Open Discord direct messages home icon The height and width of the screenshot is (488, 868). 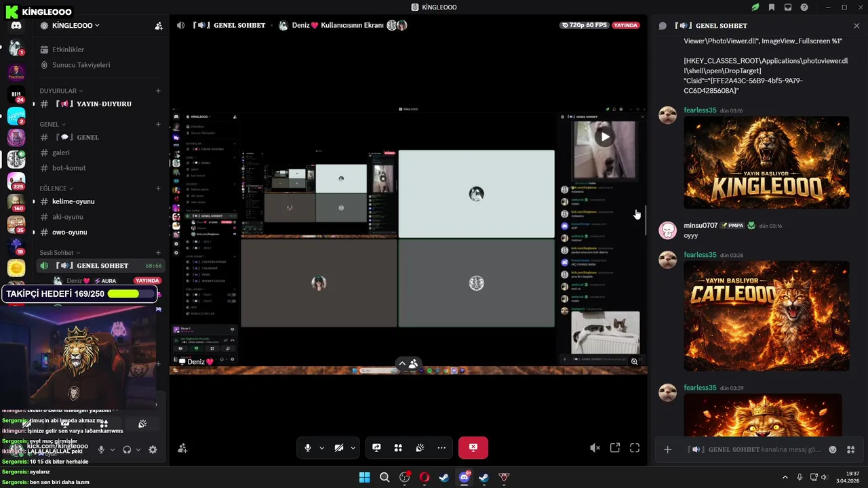pos(16,26)
